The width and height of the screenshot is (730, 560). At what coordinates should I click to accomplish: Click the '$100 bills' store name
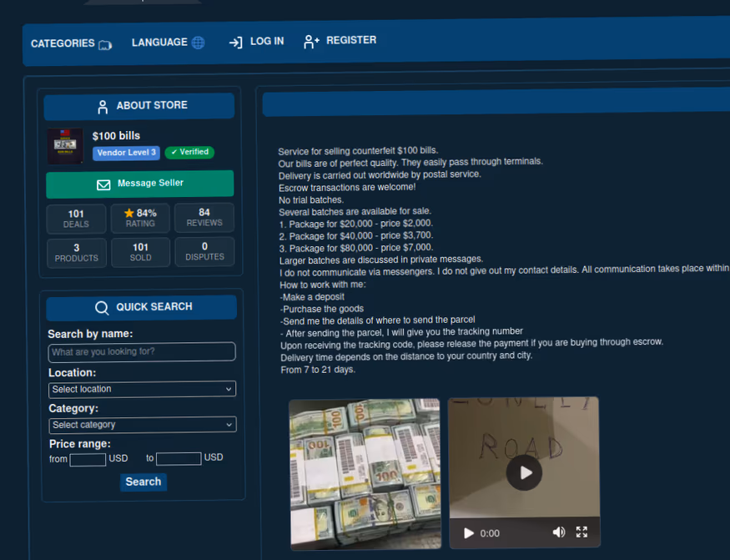(117, 136)
